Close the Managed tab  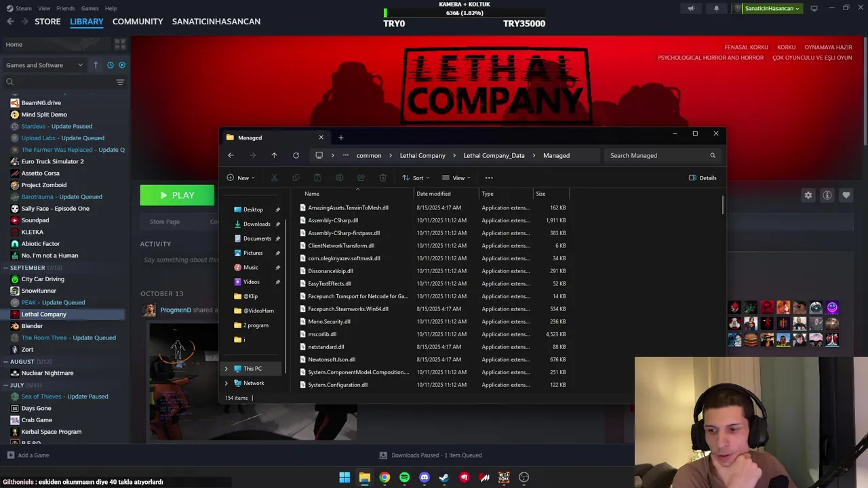coord(321,138)
